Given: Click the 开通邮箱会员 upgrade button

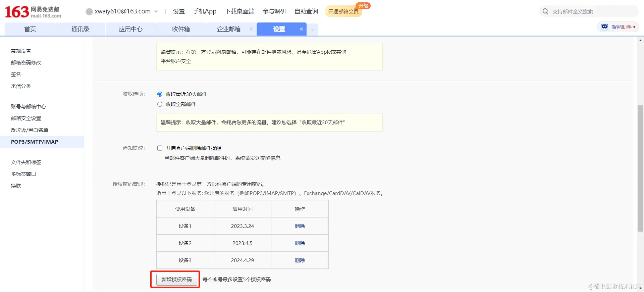Looking at the screenshot, I should tap(343, 11).
